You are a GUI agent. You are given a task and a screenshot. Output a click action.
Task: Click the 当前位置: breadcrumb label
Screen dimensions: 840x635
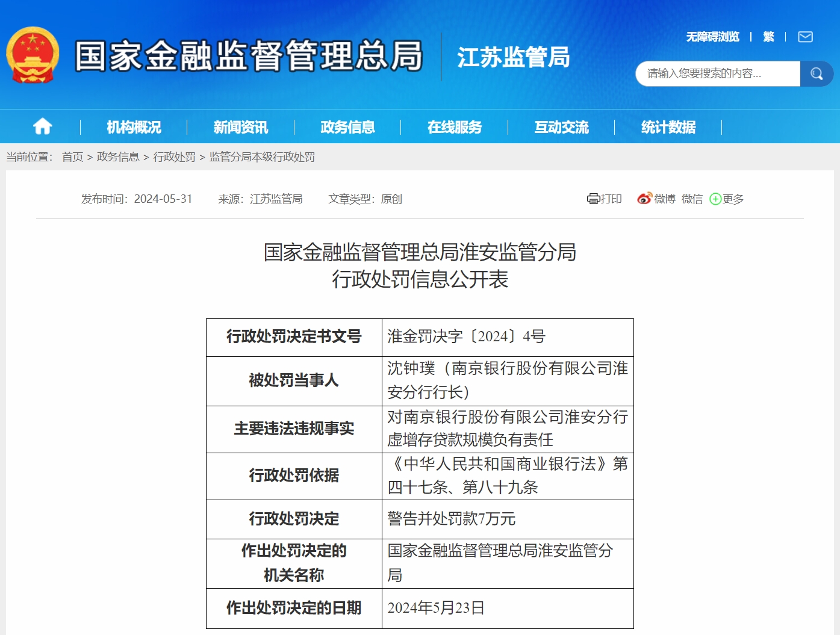(x=30, y=157)
